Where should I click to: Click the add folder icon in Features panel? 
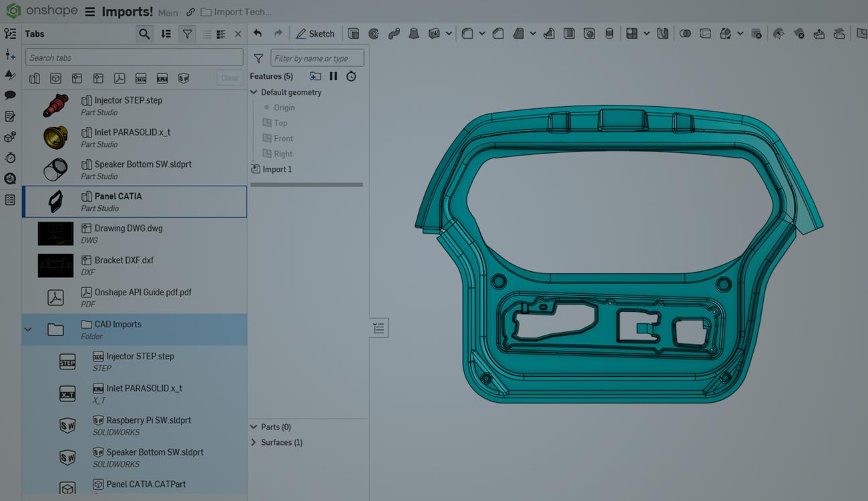point(314,76)
